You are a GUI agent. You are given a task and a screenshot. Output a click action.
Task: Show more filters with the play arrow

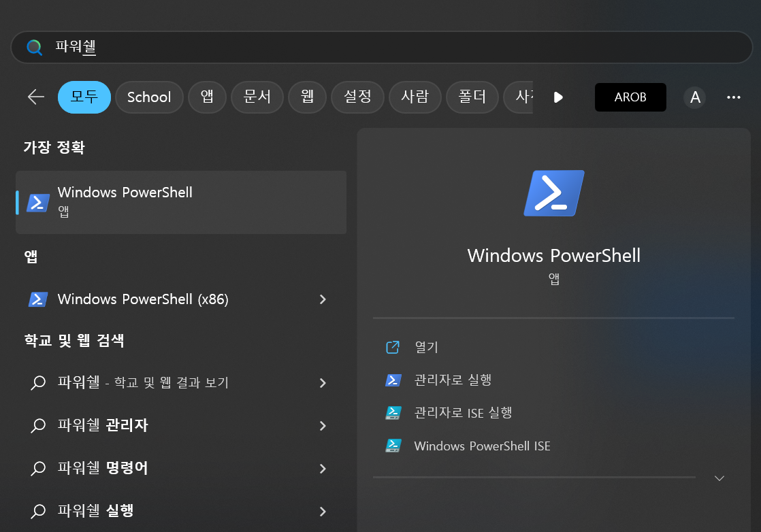[x=558, y=97]
